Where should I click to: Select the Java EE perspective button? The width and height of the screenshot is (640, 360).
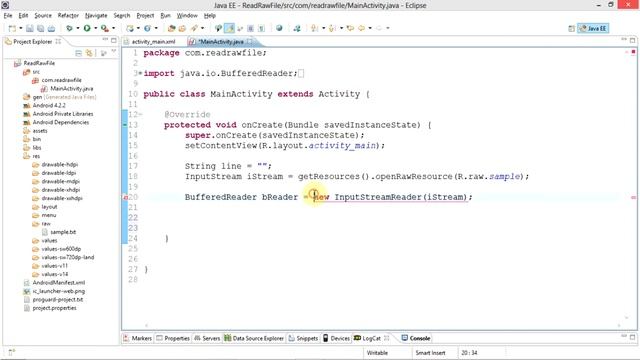pyautogui.click(x=593, y=28)
